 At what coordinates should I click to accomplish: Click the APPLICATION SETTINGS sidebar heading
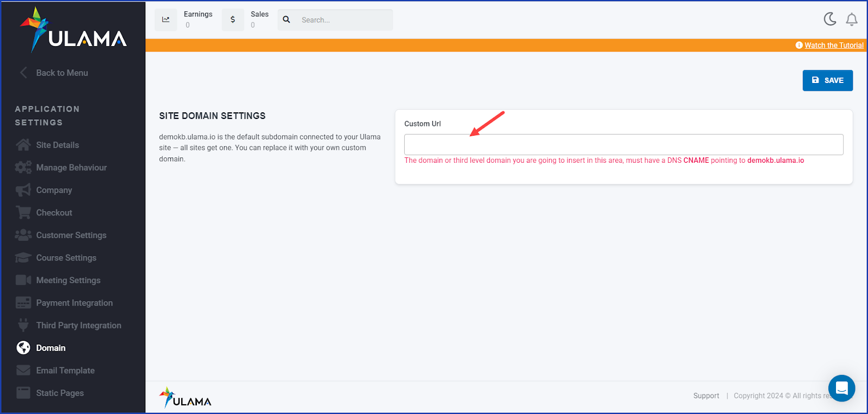click(x=47, y=116)
